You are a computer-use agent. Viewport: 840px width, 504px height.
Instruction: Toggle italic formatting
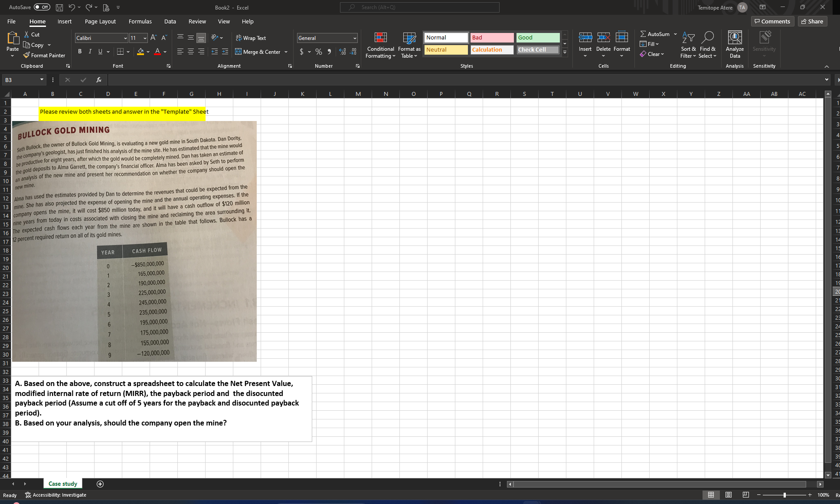[x=90, y=51]
